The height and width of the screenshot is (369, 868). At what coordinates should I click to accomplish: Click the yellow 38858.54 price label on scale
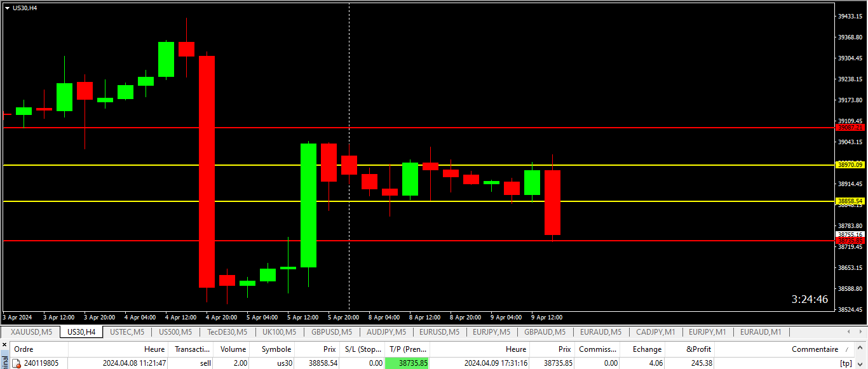tap(850, 201)
